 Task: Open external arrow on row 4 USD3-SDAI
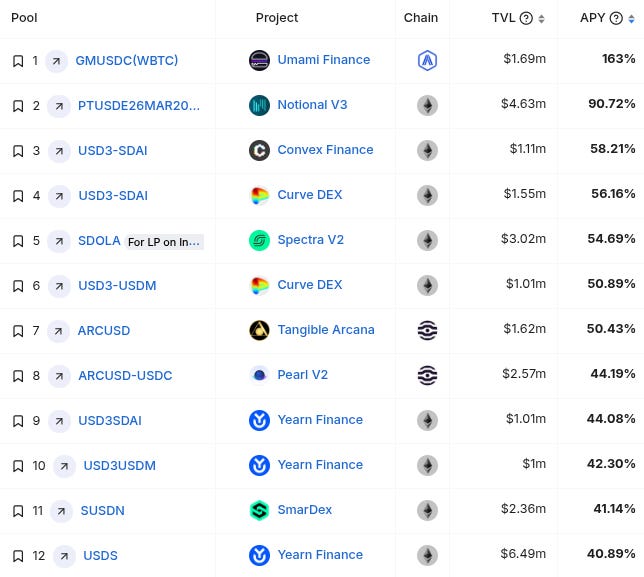click(59, 196)
